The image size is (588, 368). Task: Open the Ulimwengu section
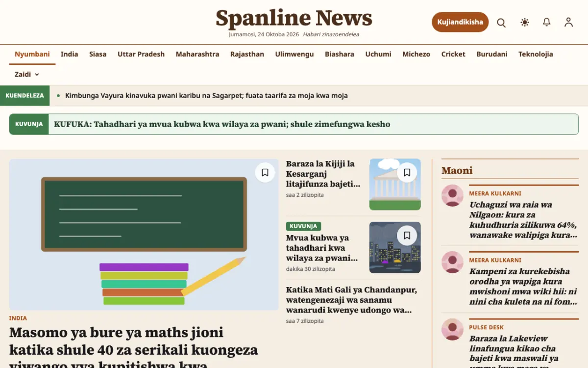coord(294,54)
